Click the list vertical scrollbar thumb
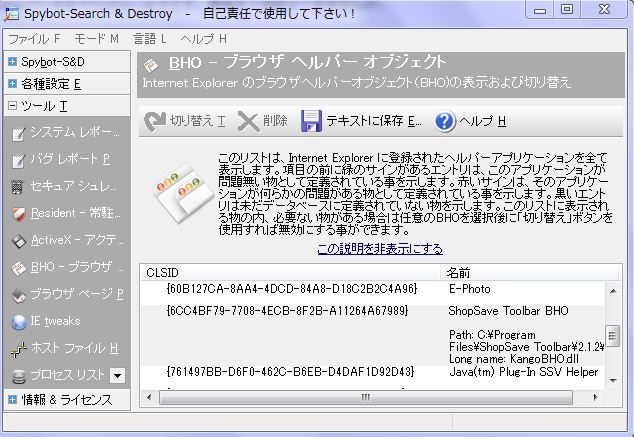The width and height of the screenshot is (634, 437). (613, 336)
